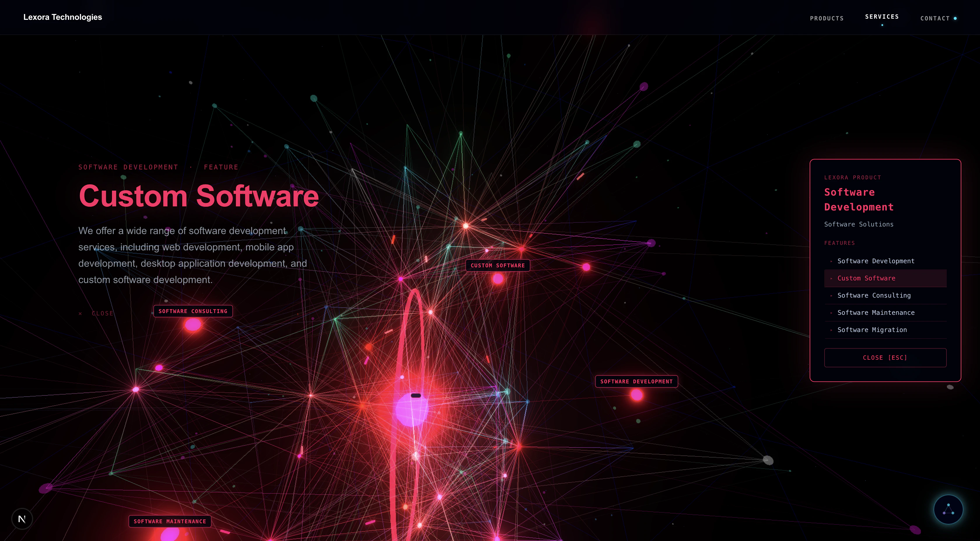The width and height of the screenshot is (980, 541).
Task: Select Software Migration in the features list
Action: (x=885, y=330)
